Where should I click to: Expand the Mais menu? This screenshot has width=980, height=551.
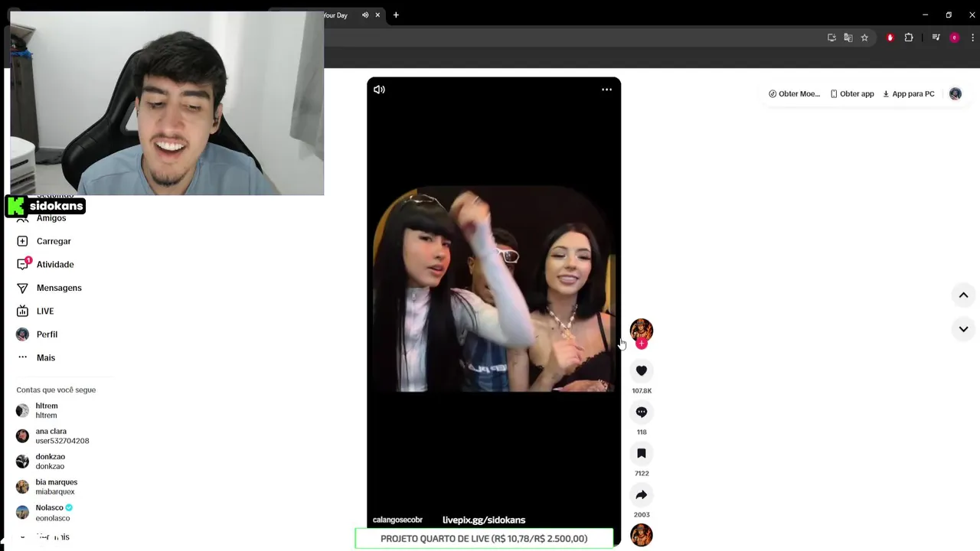(x=46, y=357)
